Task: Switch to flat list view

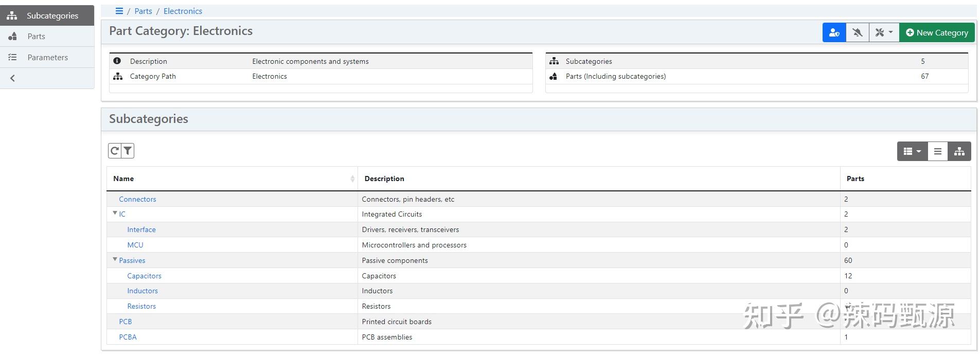Action: click(x=937, y=151)
